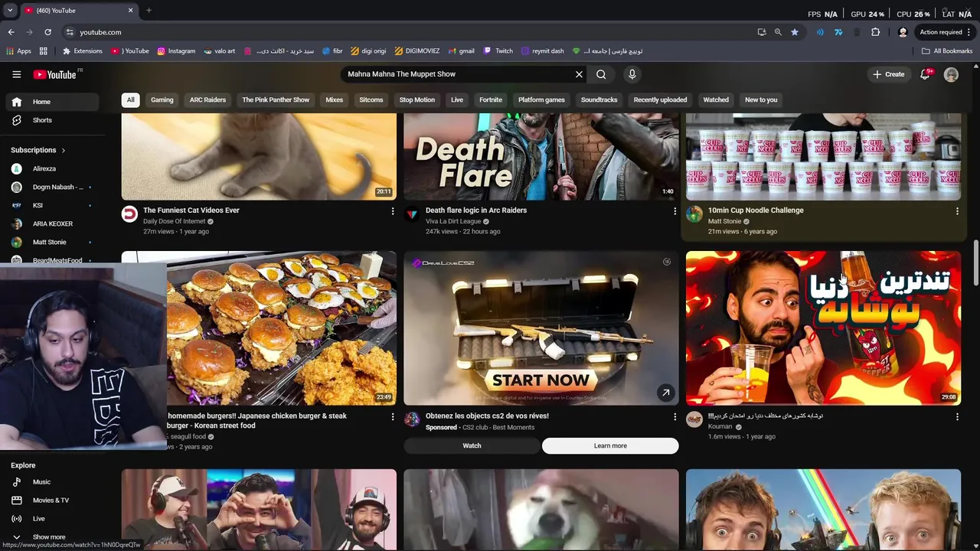Select the Stop Motion filter chip
This screenshot has width=980, height=551.
416,99
